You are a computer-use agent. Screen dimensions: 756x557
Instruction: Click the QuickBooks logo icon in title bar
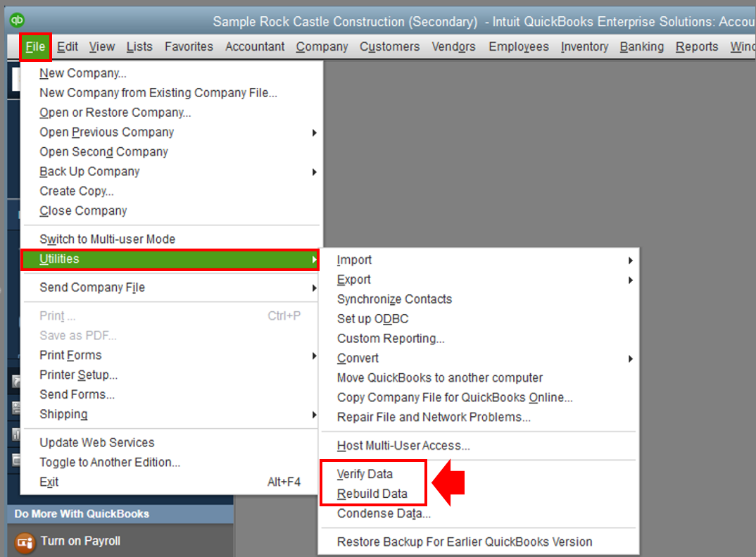pyautogui.click(x=17, y=20)
